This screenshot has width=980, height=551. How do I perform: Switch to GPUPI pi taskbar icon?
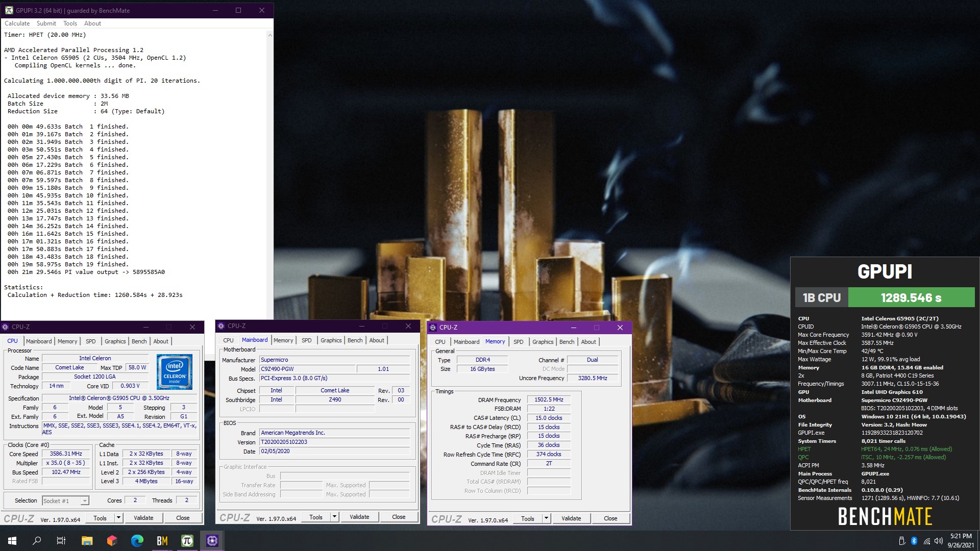187,541
